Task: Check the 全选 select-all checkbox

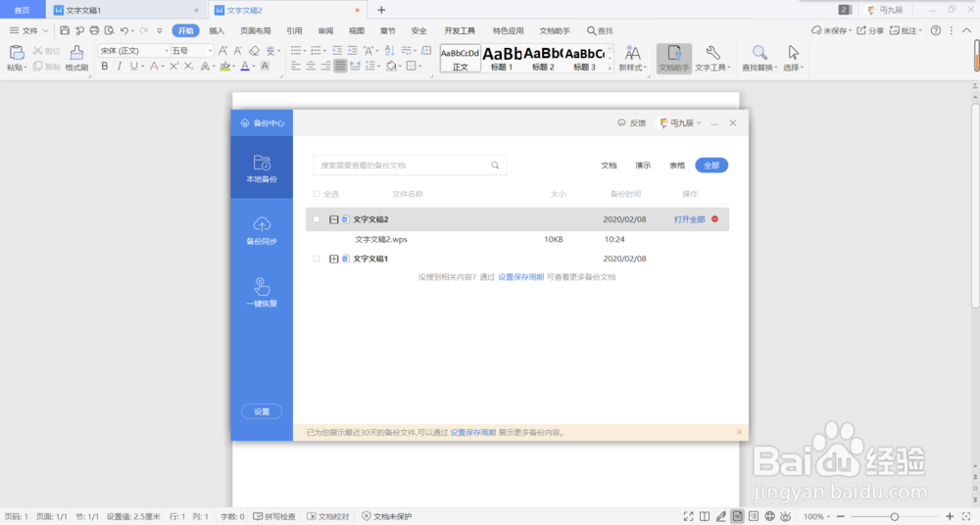Action: click(317, 194)
